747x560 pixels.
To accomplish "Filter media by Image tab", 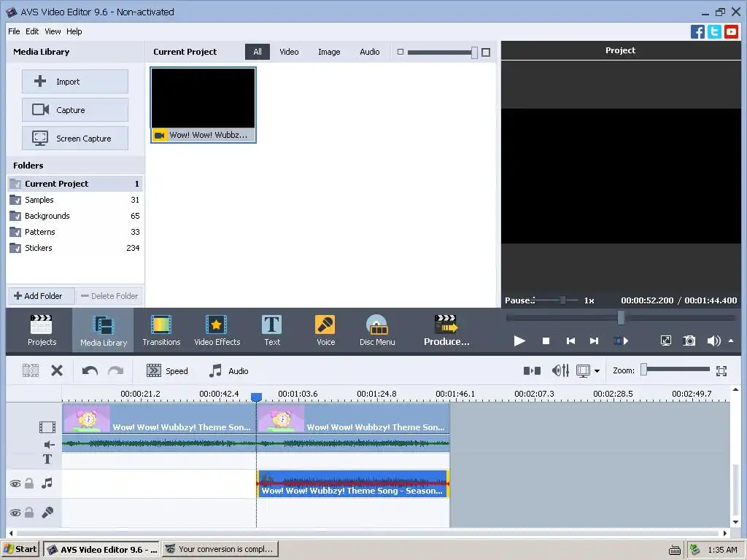I will point(329,52).
